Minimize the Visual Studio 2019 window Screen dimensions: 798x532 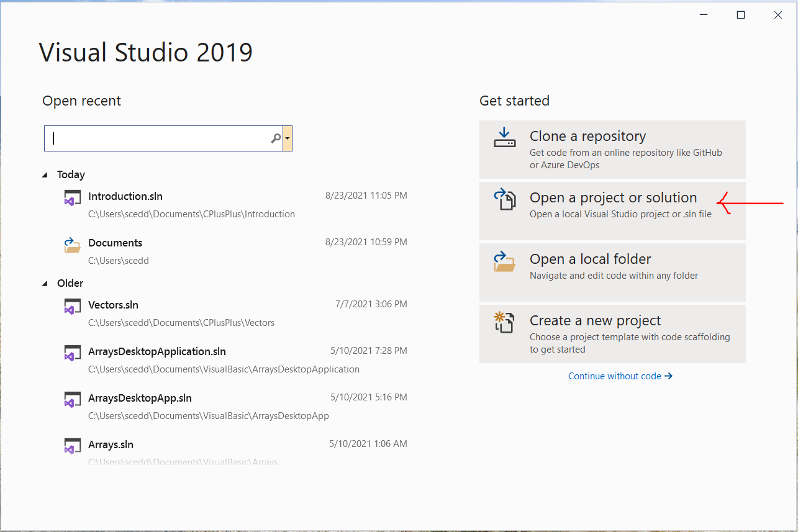click(703, 15)
